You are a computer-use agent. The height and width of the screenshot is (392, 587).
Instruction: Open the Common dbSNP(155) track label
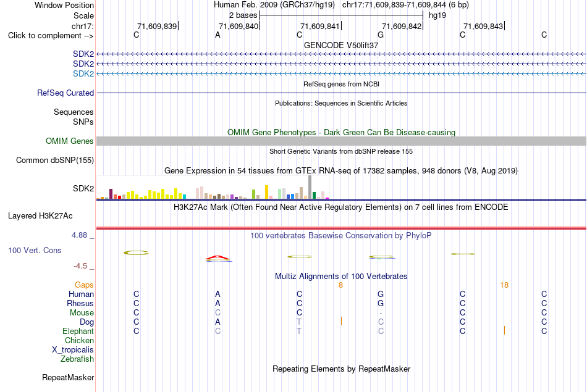[x=54, y=160]
